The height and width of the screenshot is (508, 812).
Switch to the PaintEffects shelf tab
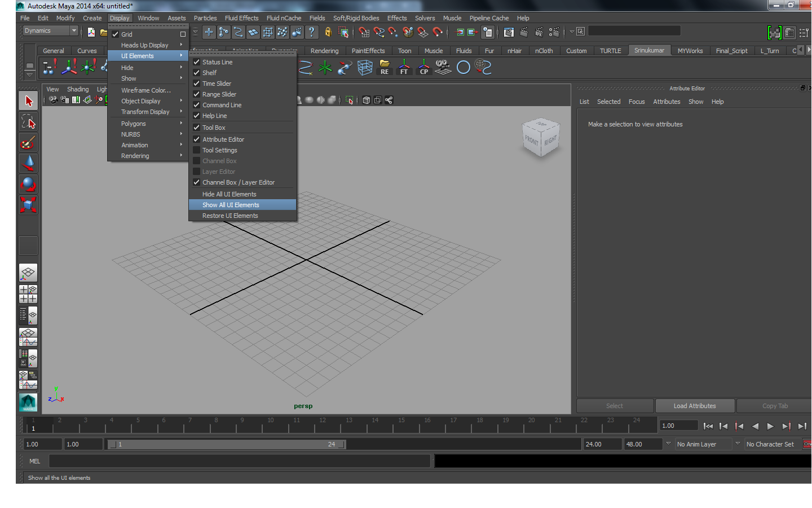tap(368, 51)
